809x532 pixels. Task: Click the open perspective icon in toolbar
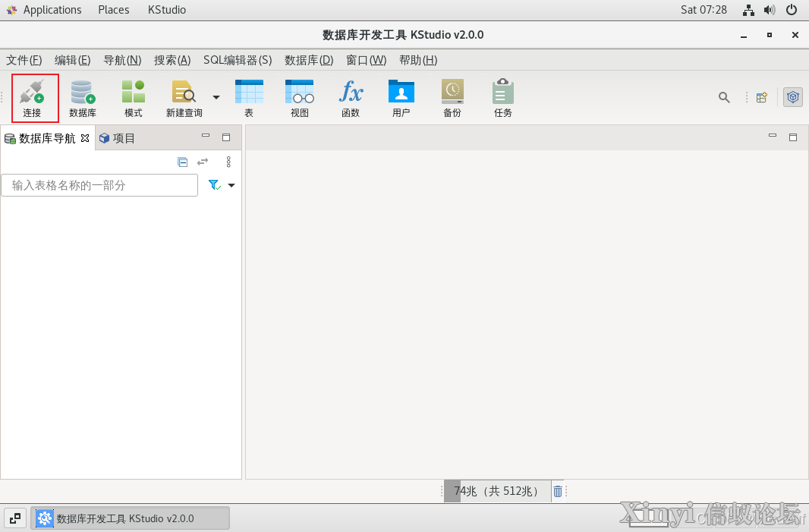click(x=762, y=97)
